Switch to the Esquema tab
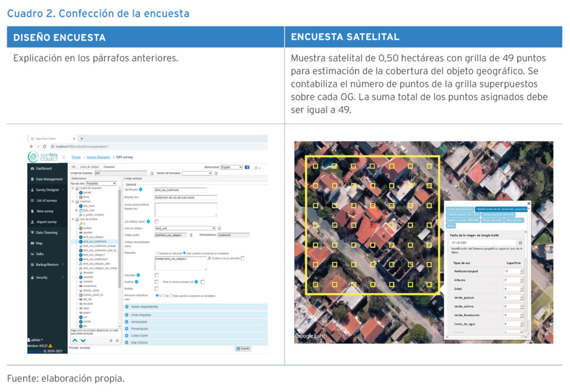The height and width of the screenshot is (392, 570). (x=109, y=167)
